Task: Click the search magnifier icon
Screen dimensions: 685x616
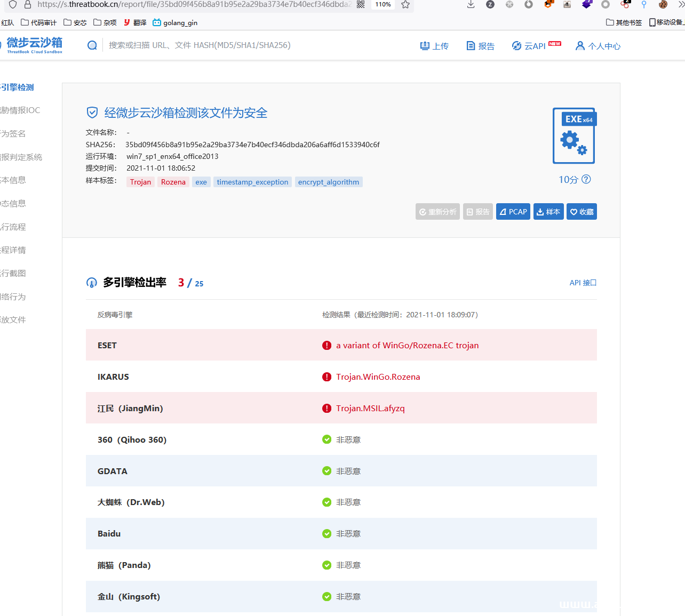Action: tap(92, 45)
